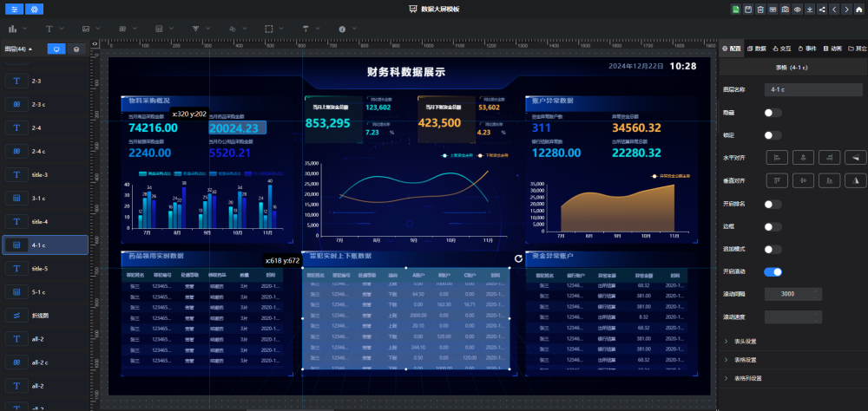Select the 5-1 c layer

coord(45,292)
